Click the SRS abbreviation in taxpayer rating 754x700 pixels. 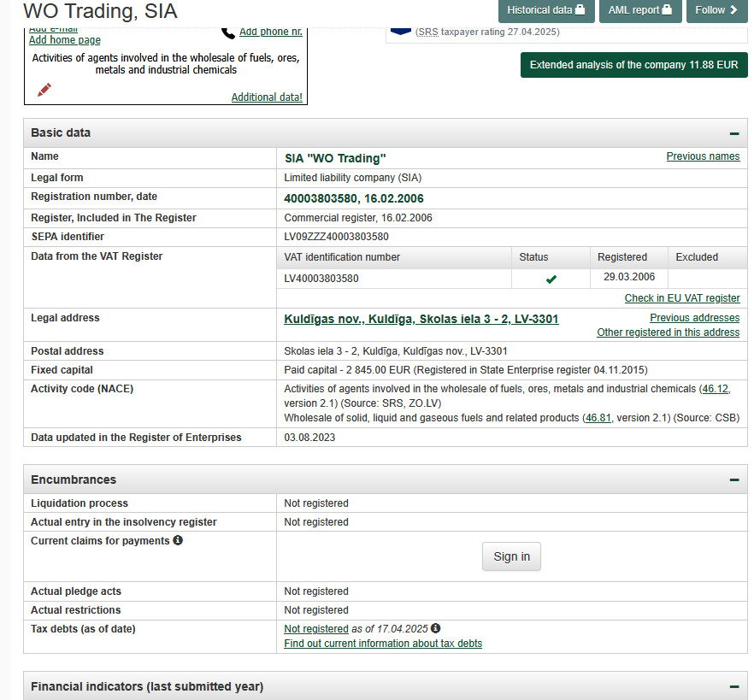pyautogui.click(x=428, y=32)
